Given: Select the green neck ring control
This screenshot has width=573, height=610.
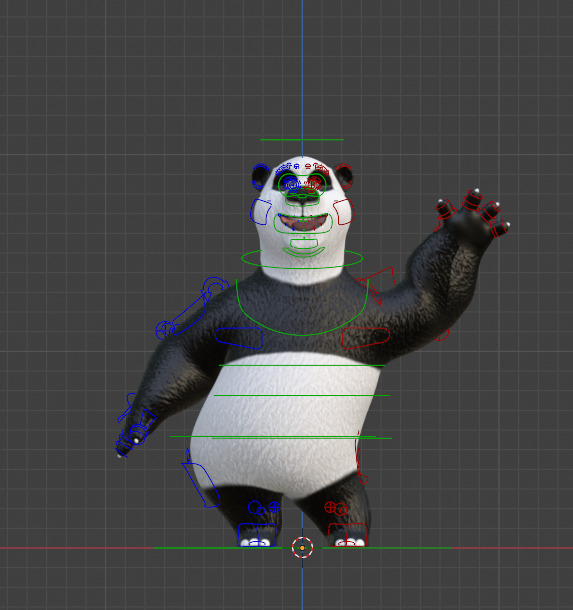Looking at the screenshot, I should tap(302, 259).
